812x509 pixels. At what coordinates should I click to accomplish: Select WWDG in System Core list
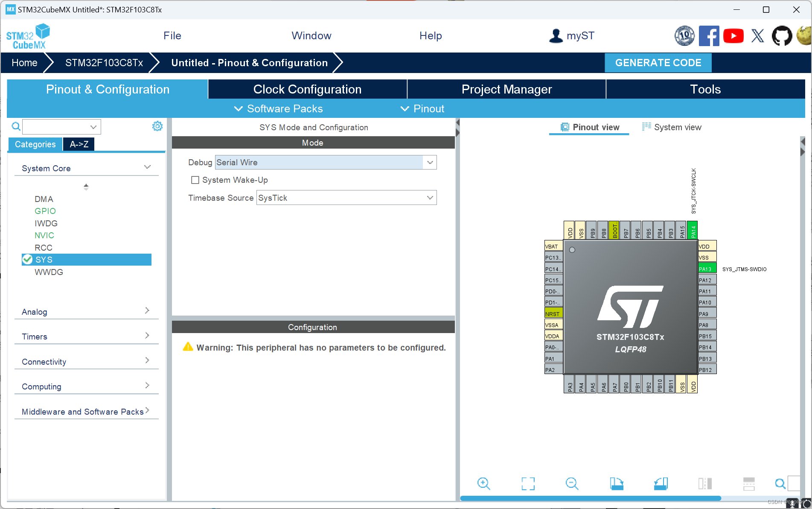tap(49, 272)
